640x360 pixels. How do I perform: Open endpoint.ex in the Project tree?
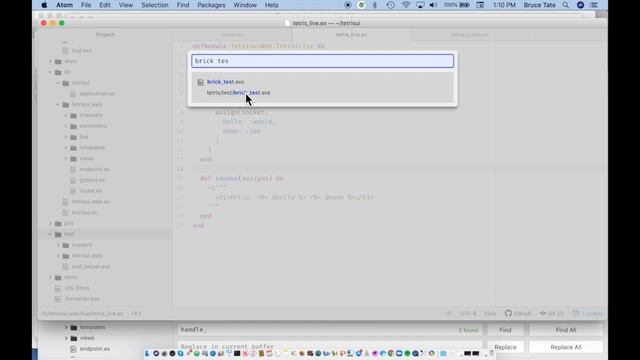pyautogui.click(x=94, y=169)
